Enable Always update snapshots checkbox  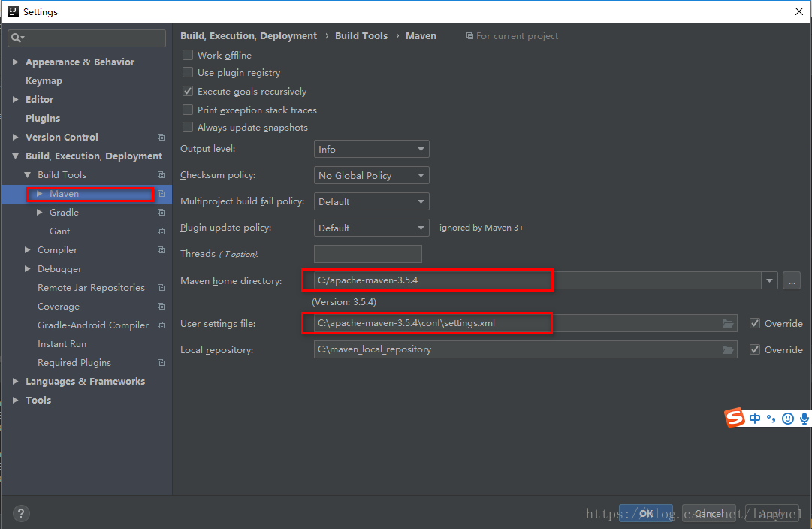(188, 128)
